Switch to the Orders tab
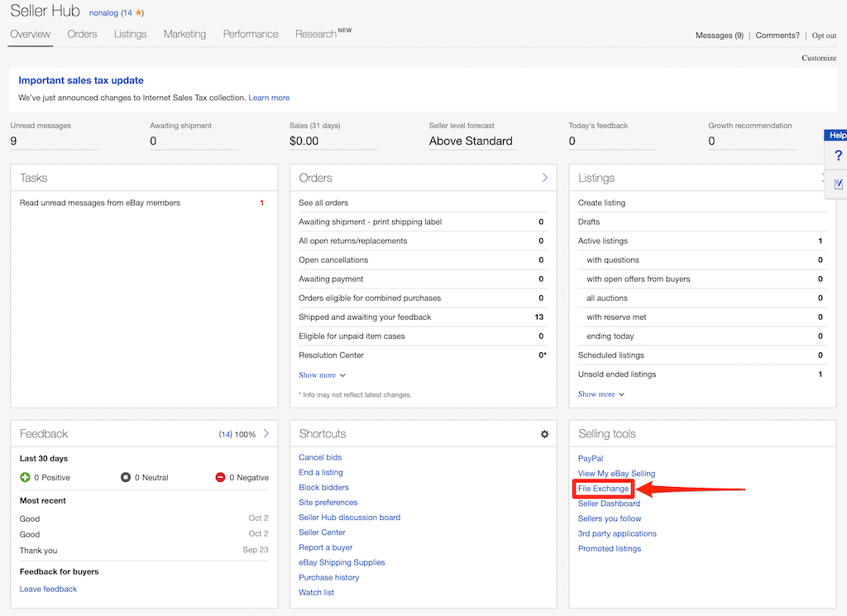Image resolution: width=847 pixels, height=616 pixels. pyautogui.click(x=82, y=34)
